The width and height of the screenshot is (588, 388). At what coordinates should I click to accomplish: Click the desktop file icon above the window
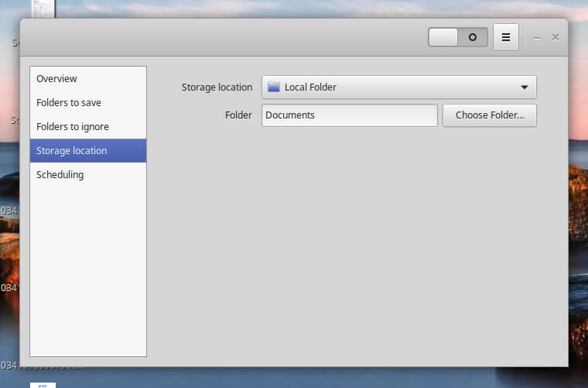tap(43, 9)
